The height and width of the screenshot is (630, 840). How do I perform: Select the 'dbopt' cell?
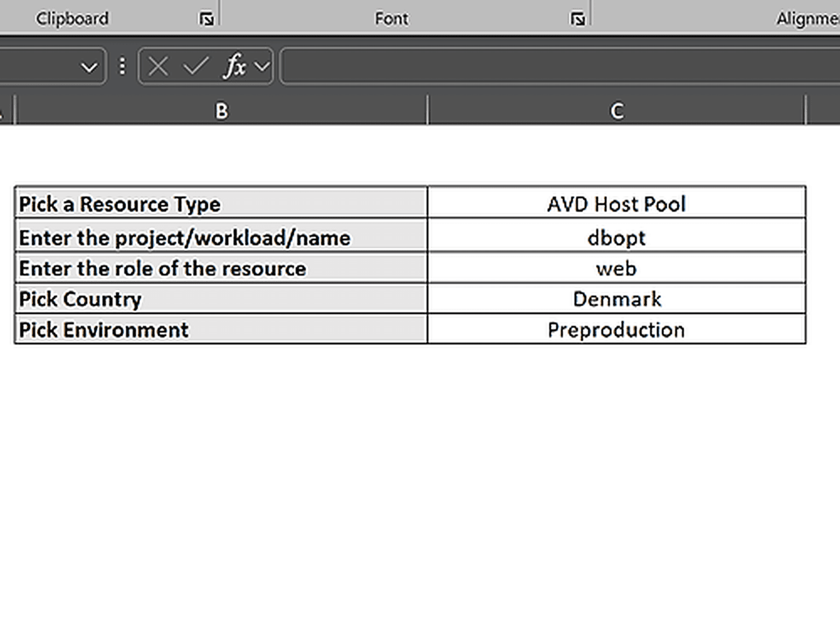tap(616, 236)
